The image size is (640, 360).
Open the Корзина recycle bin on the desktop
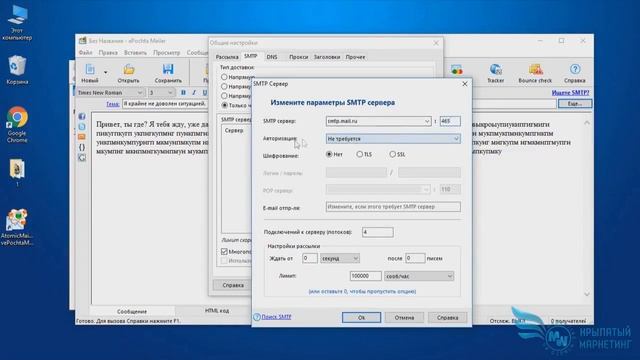17,69
